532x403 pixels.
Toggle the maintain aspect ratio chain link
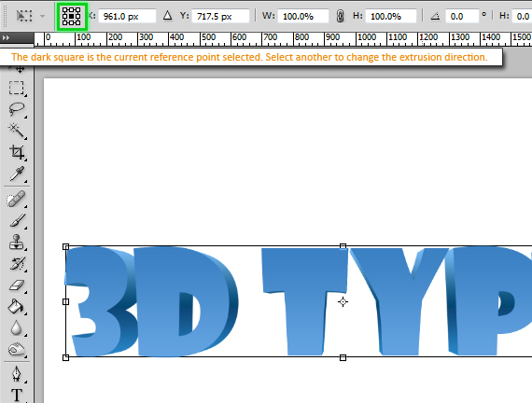pyautogui.click(x=341, y=16)
